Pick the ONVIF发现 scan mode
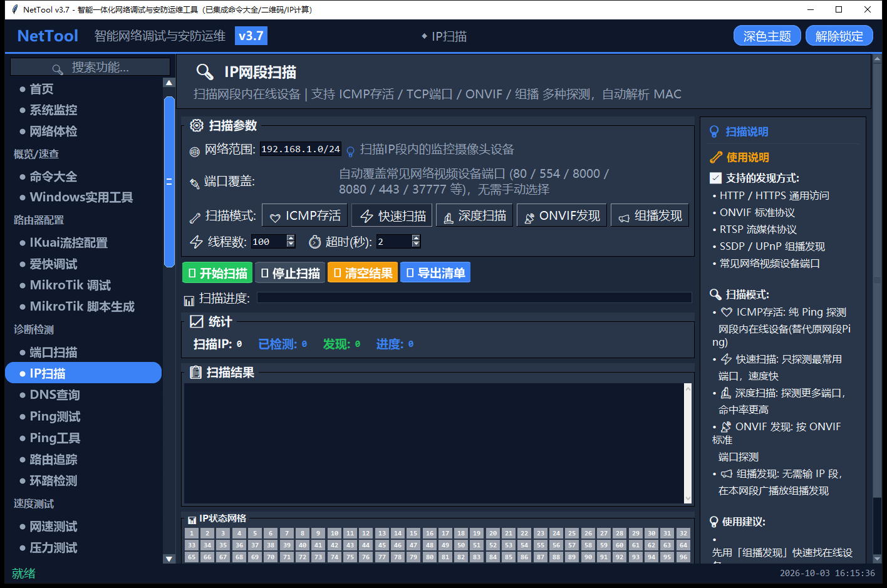The height and width of the screenshot is (588, 887). coord(561,215)
